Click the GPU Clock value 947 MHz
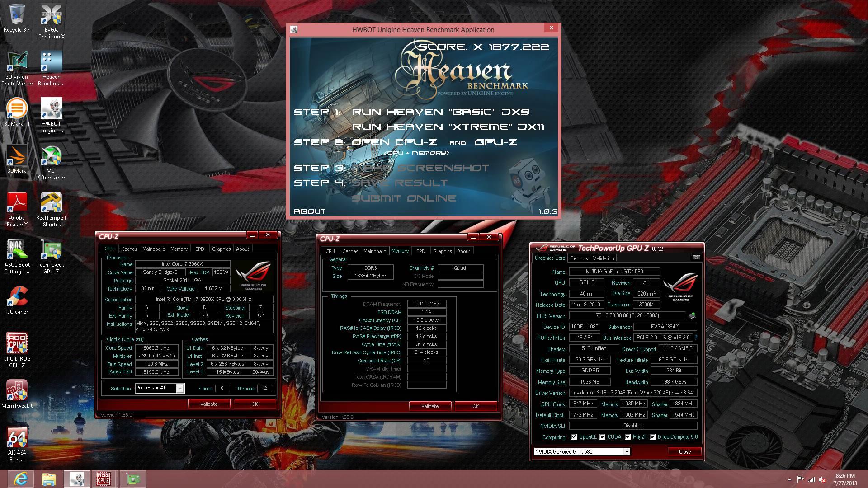 click(x=583, y=404)
